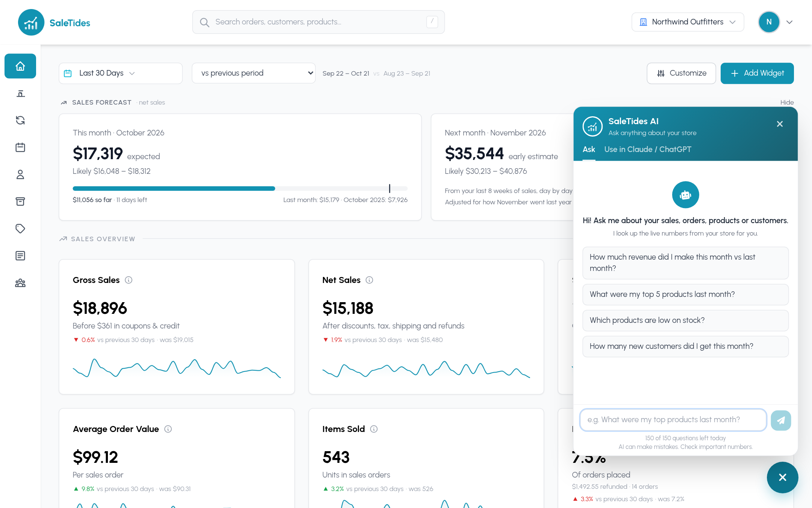Ask about revenue this month vs last month
812x508 pixels.
coord(685,263)
